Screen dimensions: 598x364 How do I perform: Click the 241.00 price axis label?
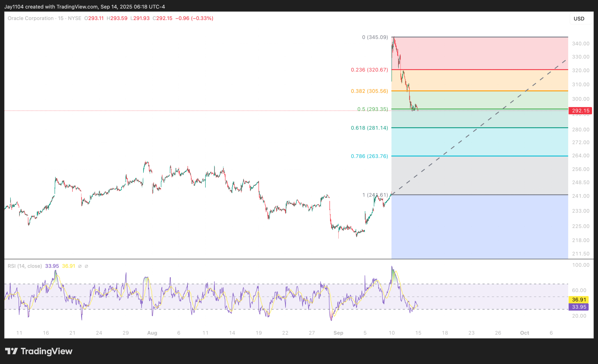point(580,196)
